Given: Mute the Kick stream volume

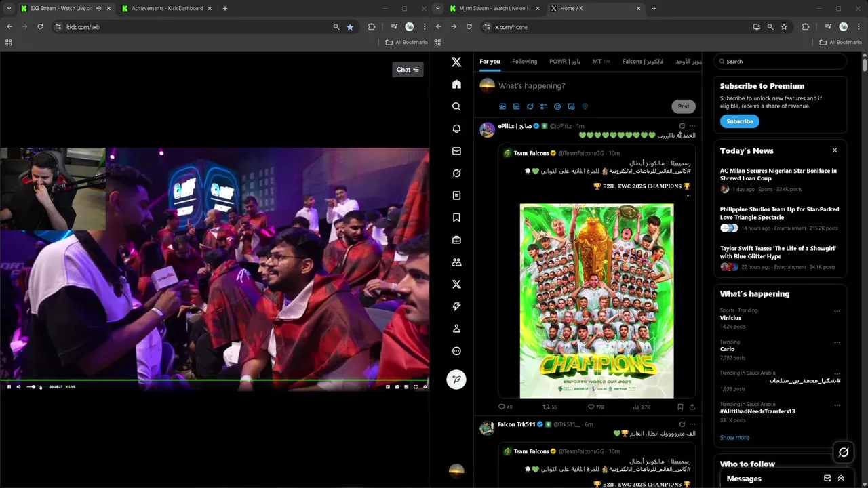Looking at the screenshot, I should click(x=18, y=387).
